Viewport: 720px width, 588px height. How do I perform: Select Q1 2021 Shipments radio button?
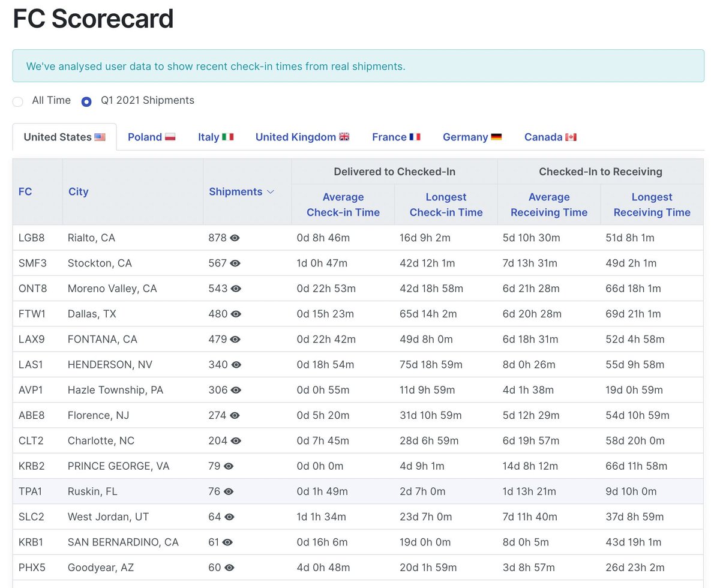(x=86, y=101)
